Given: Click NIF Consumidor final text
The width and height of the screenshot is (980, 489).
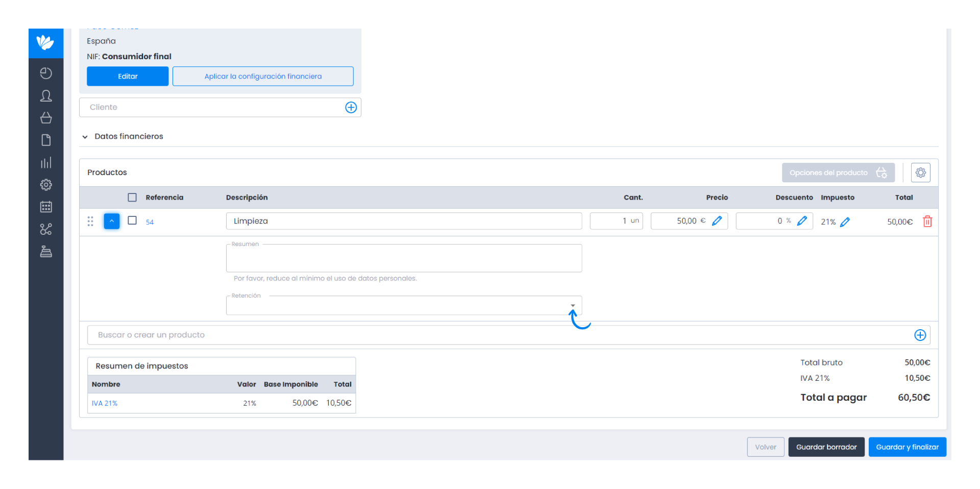Looking at the screenshot, I should tap(129, 57).
